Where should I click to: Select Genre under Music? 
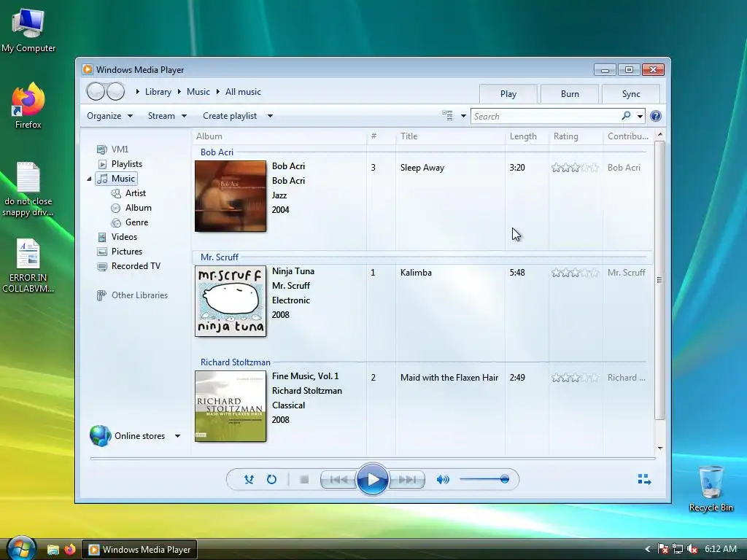[x=130, y=222]
